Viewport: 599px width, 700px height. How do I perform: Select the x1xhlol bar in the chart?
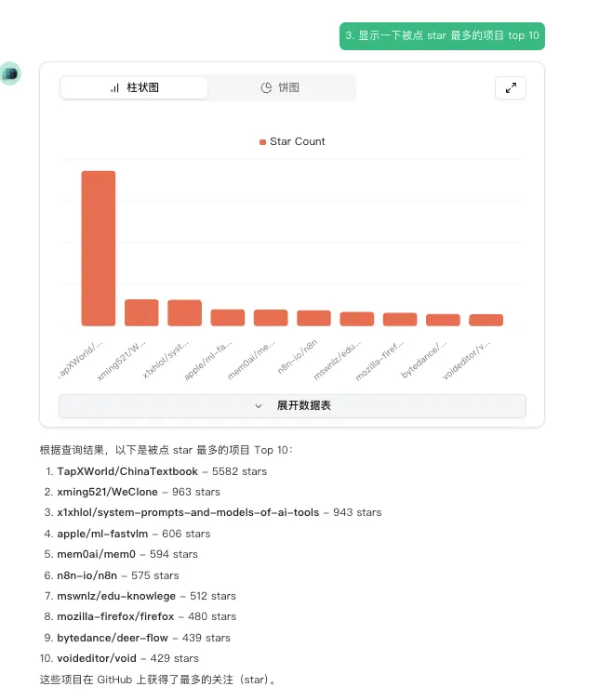[x=184, y=312]
